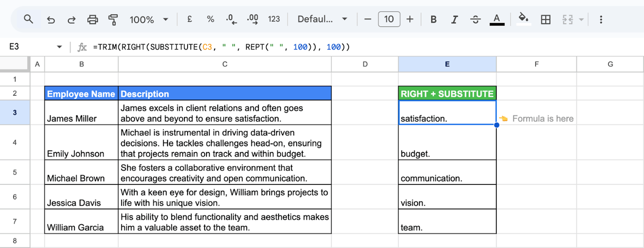The image size is (644, 248).
Task: Click the fx function icon
Action: point(82,47)
